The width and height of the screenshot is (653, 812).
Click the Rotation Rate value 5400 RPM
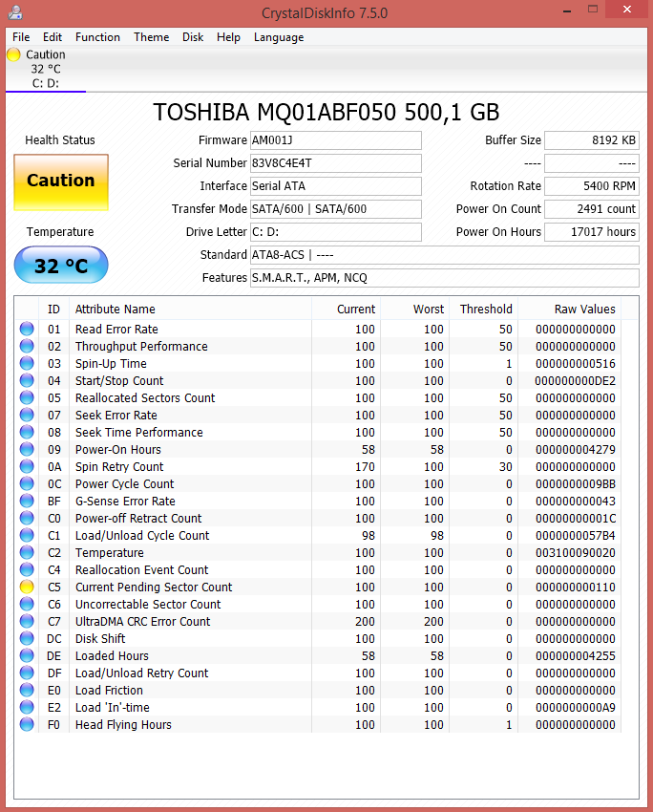point(592,186)
